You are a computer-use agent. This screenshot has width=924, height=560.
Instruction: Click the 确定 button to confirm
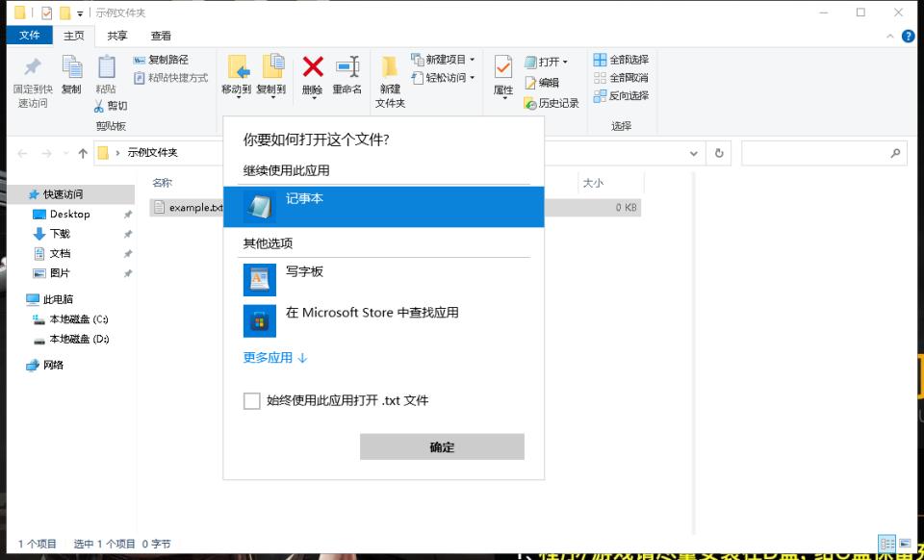click(x=442, y=445)
